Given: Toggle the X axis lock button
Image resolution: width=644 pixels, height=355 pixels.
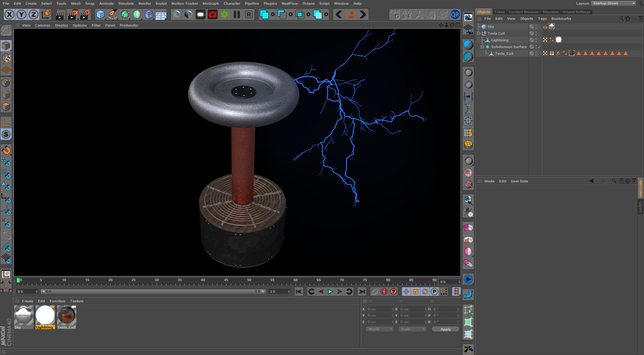Looking at the screenshot, I should tap(9, 14).
